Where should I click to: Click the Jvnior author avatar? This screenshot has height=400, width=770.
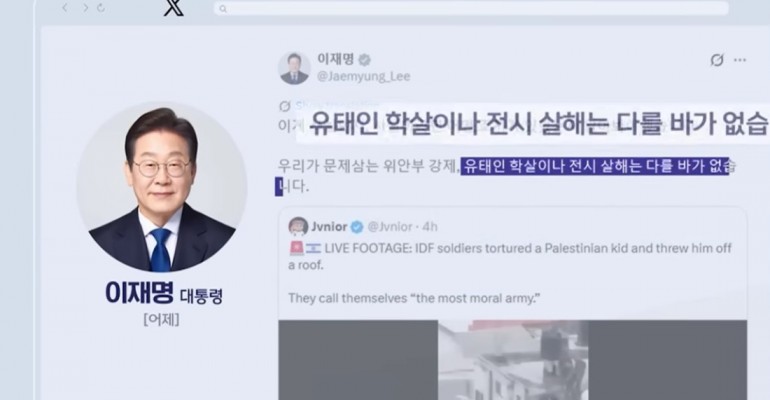(x=298, y=226)
